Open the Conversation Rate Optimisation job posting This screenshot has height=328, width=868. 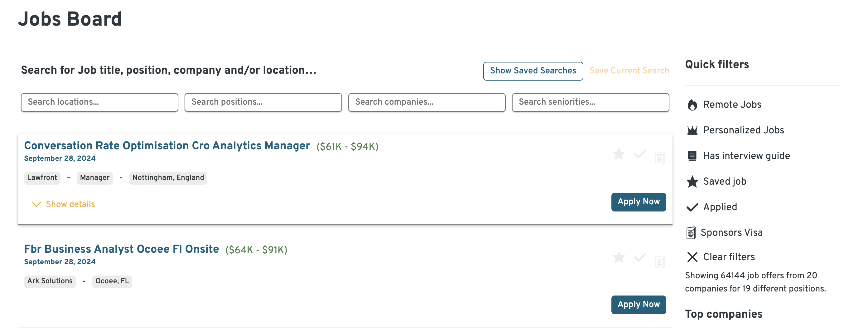(x=166, y=146)
